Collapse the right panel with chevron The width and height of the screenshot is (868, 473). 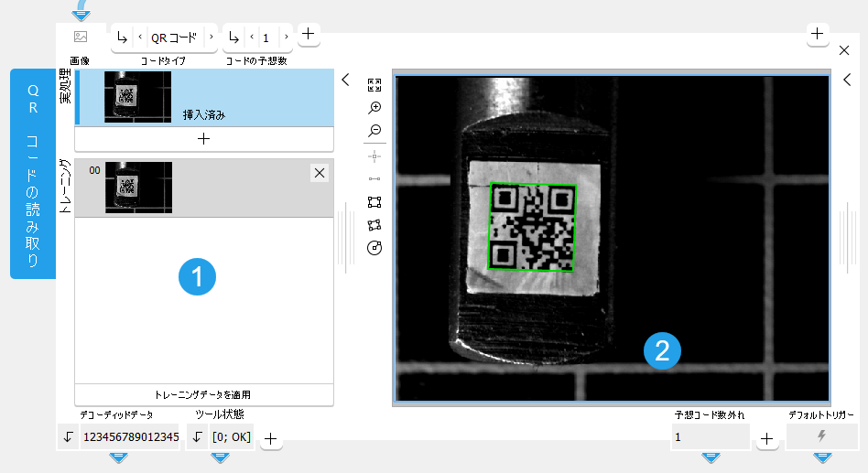pyautogui.click(x=847, y=81)
